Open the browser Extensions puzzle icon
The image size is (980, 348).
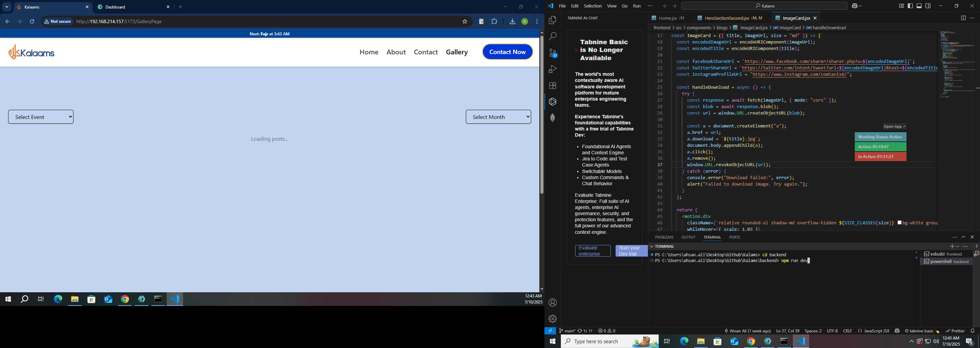[x=494, y=22]
